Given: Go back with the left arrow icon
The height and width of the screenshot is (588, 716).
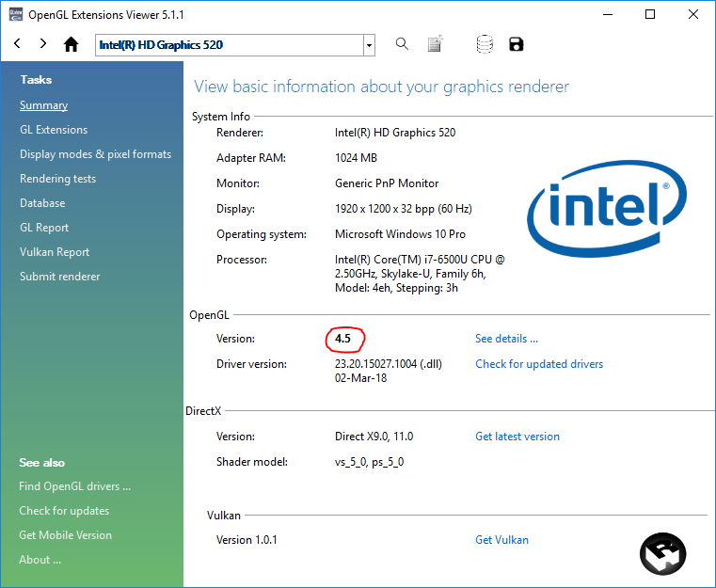Looking at the screenshot, I should pos(17,44).
